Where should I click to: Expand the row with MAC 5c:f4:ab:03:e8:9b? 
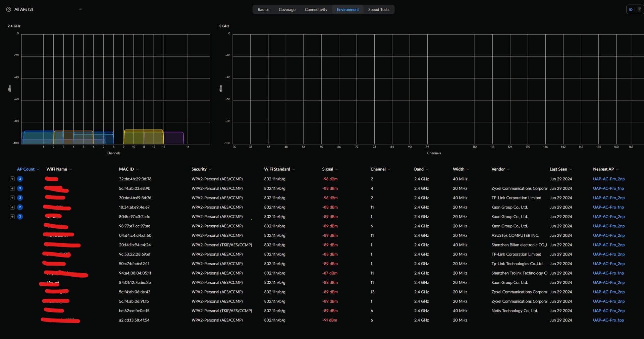click(x=12, y=188)
